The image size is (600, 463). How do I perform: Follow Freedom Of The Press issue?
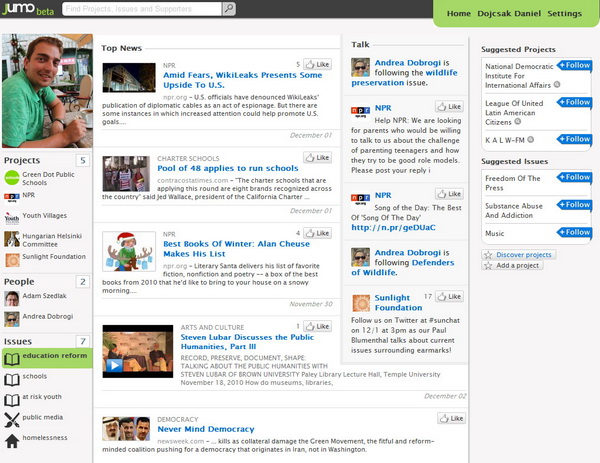(x=574, y=177)
